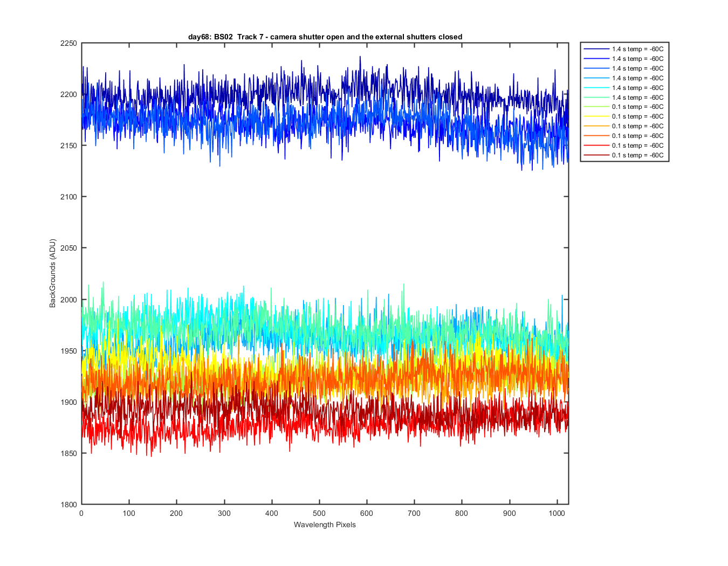
Task: Click the darkest navy line sample in legend
Action: coord(596,49)
